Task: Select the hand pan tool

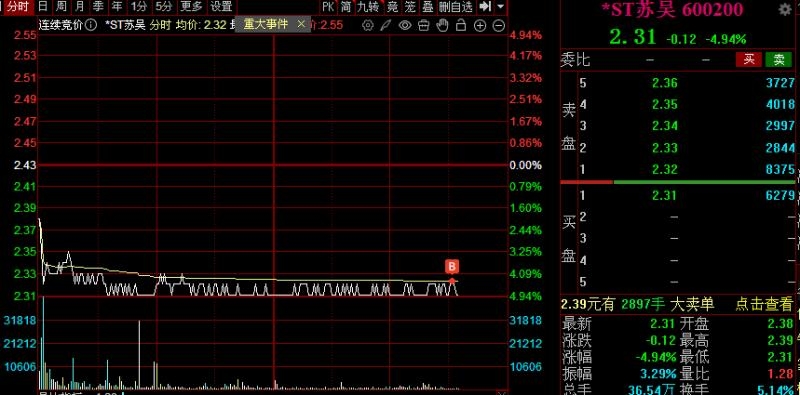Action: point(442,25)
